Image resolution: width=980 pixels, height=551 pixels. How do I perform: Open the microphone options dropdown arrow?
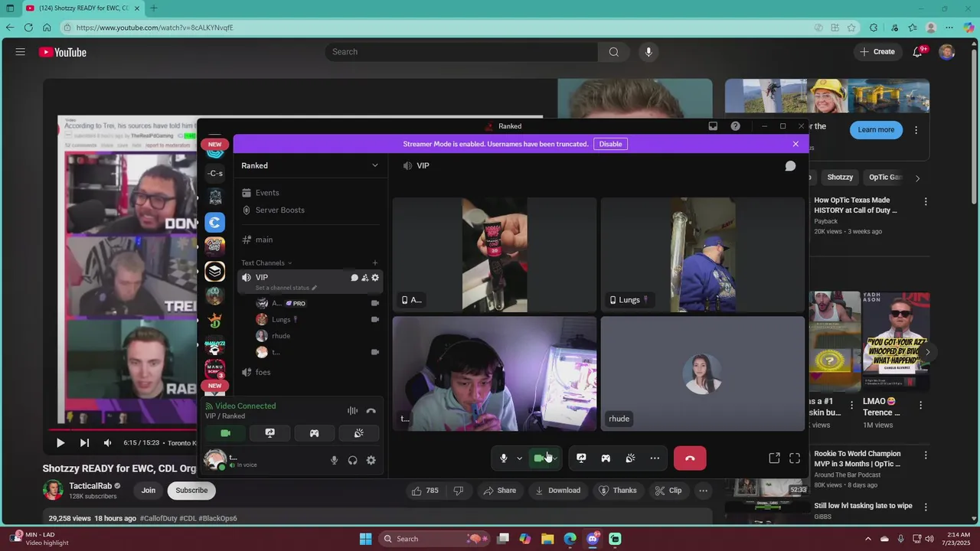(519, 458)
